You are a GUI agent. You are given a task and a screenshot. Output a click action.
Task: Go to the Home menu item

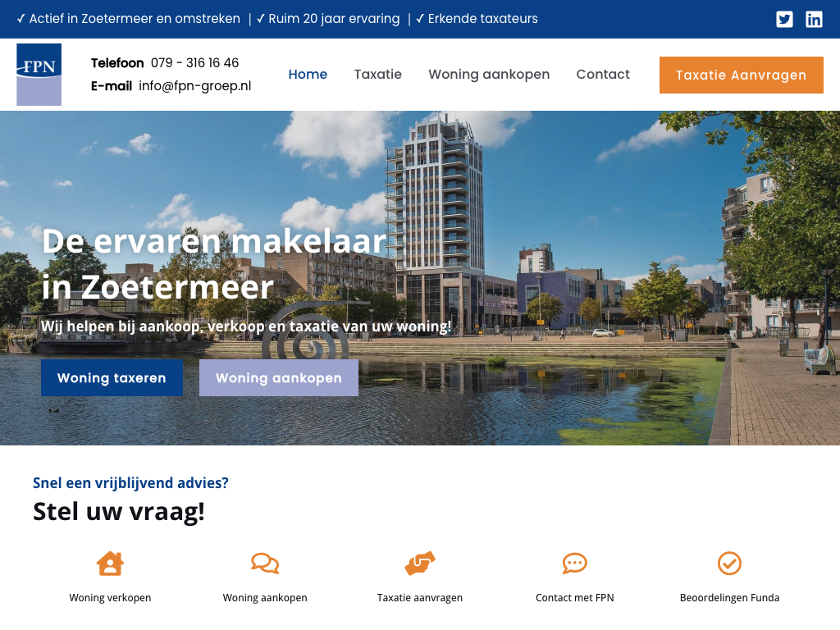click(x=308, y=75)
